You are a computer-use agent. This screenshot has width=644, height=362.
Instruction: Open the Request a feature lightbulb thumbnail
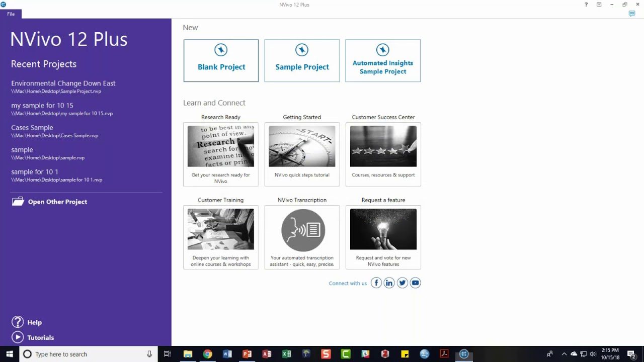pyautogui.click(x=383, y=229)
